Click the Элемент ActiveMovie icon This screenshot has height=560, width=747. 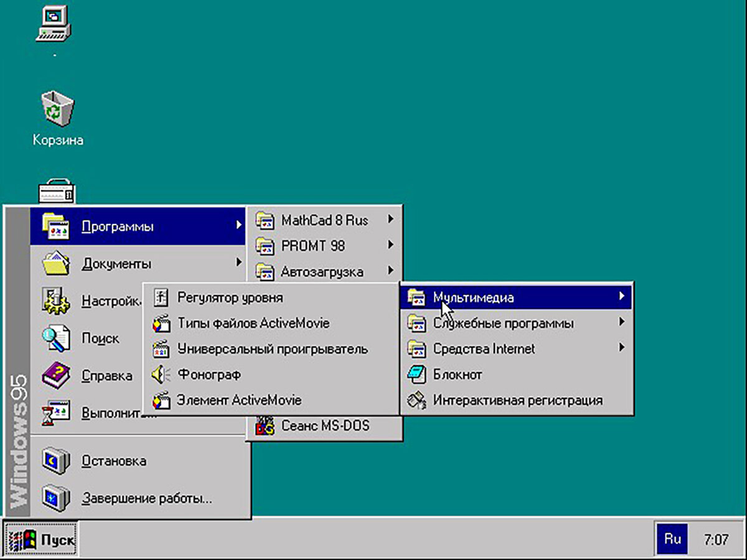(x=161, y=399)
